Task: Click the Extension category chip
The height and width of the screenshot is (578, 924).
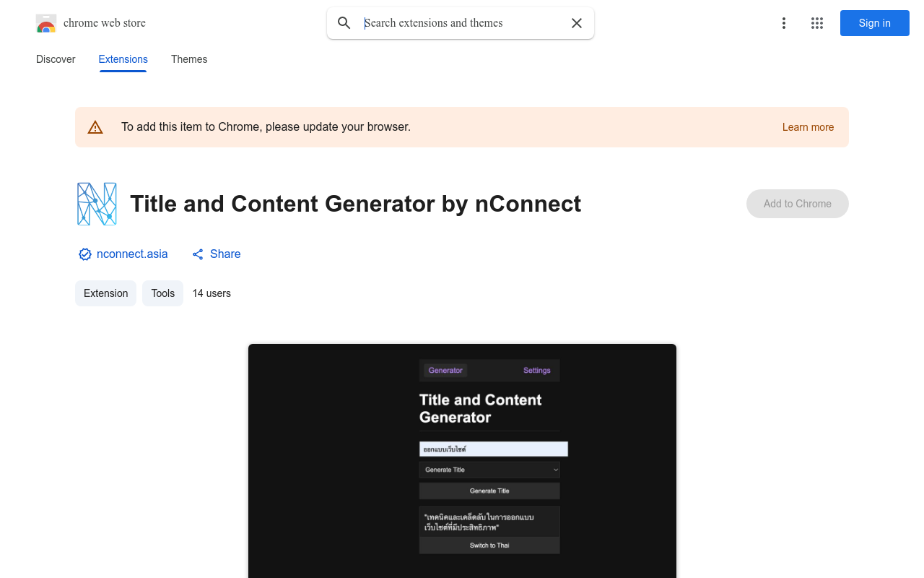Action: 105,293
